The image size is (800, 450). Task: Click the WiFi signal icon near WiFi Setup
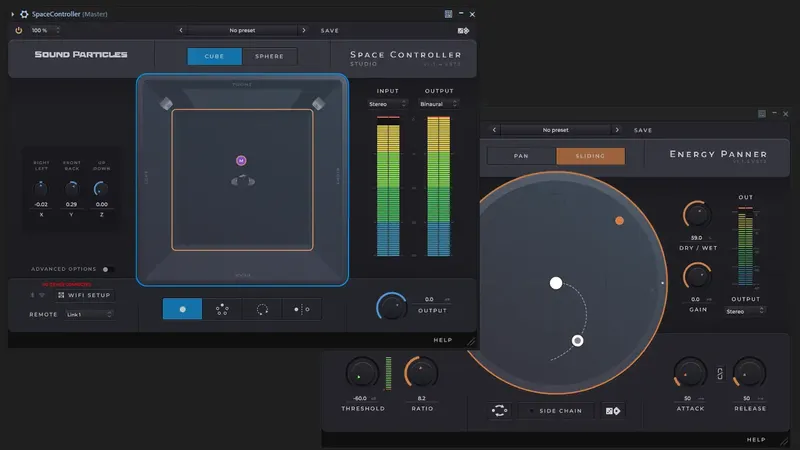(x=42, y=295)
